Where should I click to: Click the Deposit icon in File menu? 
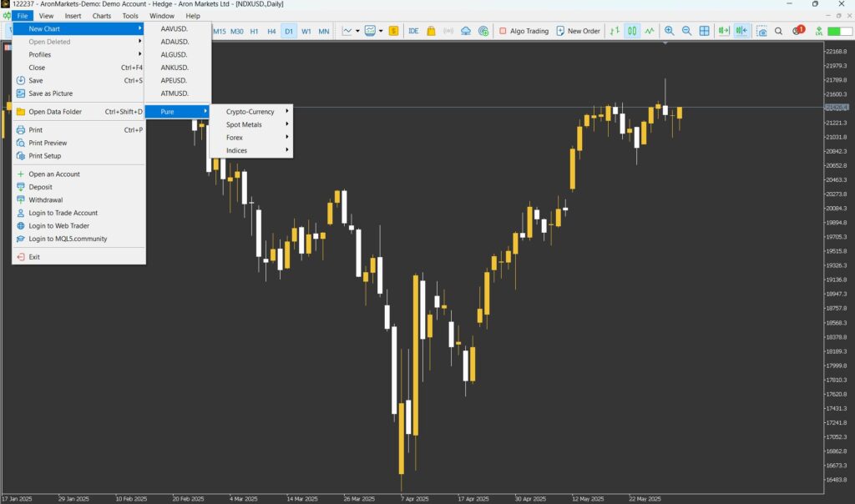21,187
